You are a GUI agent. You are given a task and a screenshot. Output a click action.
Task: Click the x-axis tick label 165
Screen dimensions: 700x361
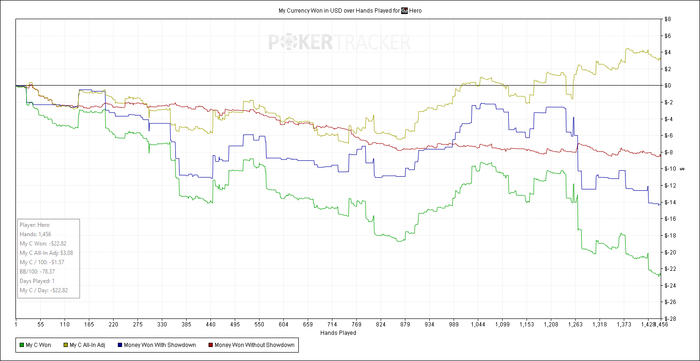click(x=89, y=325)
